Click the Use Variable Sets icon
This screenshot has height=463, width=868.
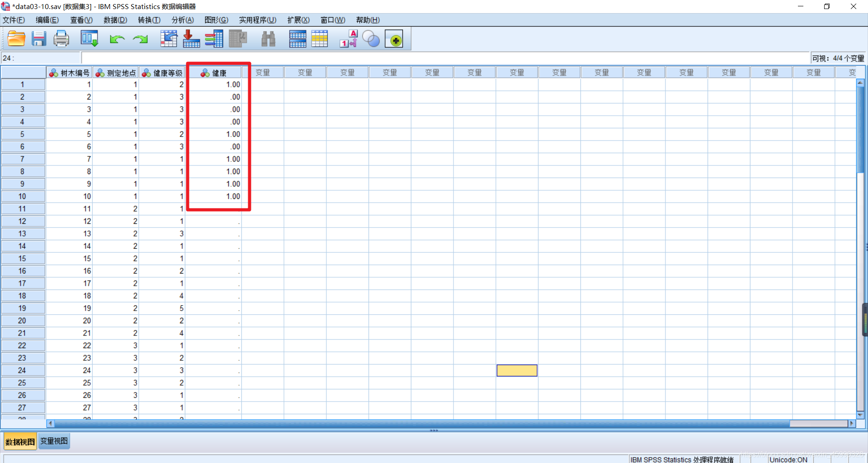[371, 39]
